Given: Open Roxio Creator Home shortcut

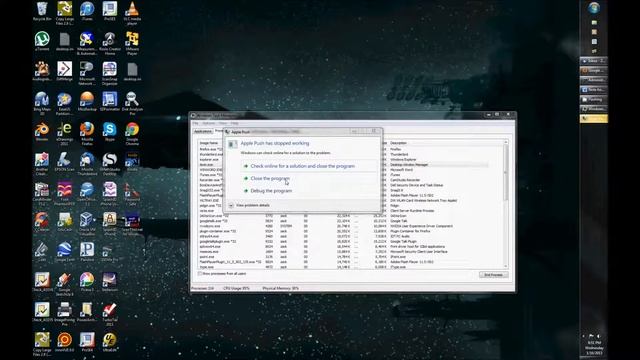Looking at the screenshot, I should point(109,43).
